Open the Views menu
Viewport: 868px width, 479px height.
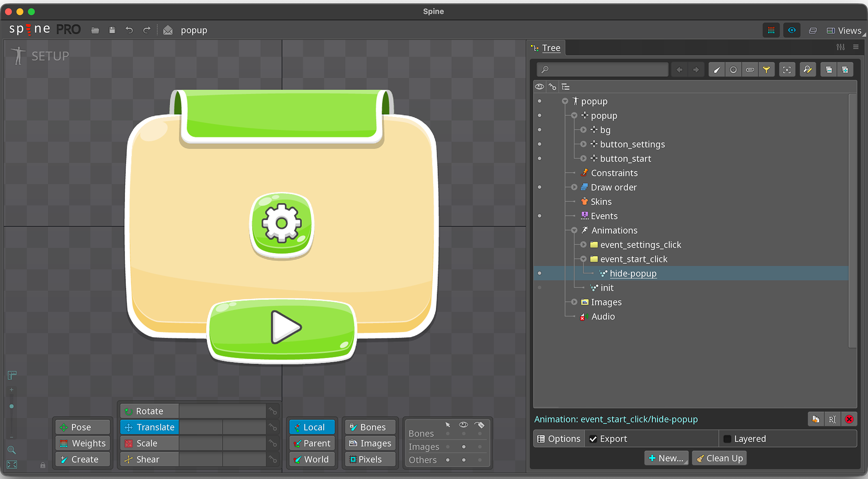845,30
